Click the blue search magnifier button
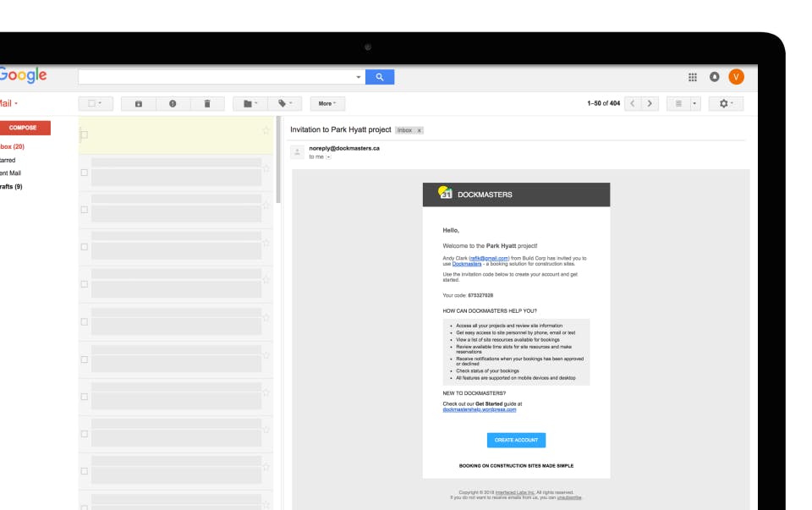This screenshot has width=812, height=510. point(380,77)
